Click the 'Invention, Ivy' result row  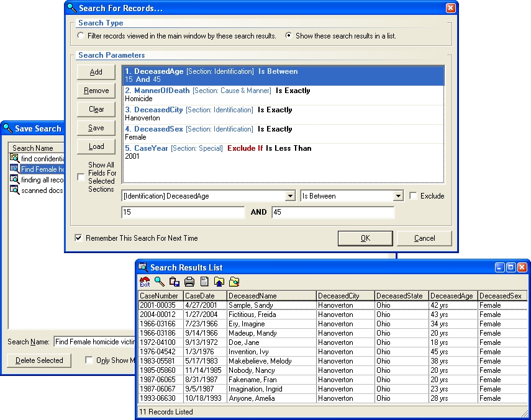click(x=332, y=352)
